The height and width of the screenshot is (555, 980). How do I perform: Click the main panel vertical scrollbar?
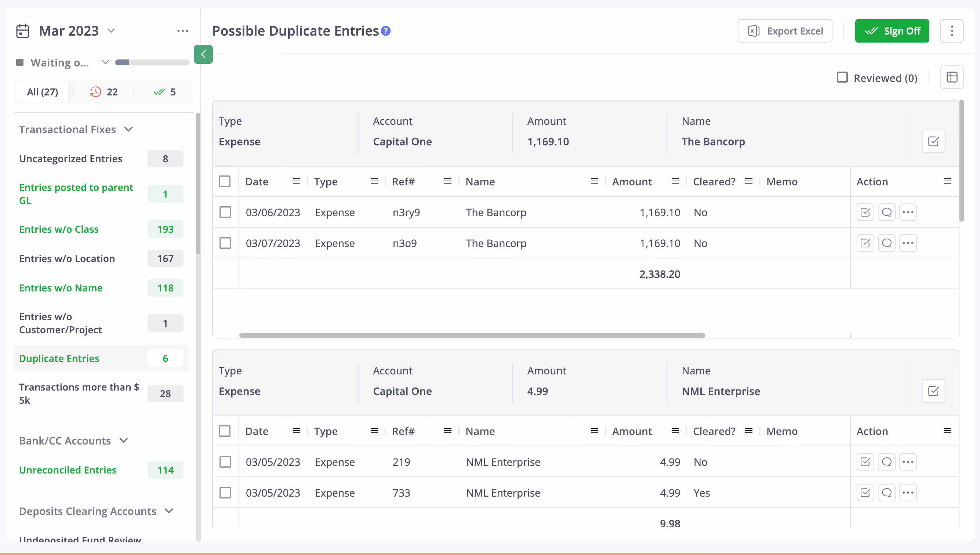click(x=962, y=160)
